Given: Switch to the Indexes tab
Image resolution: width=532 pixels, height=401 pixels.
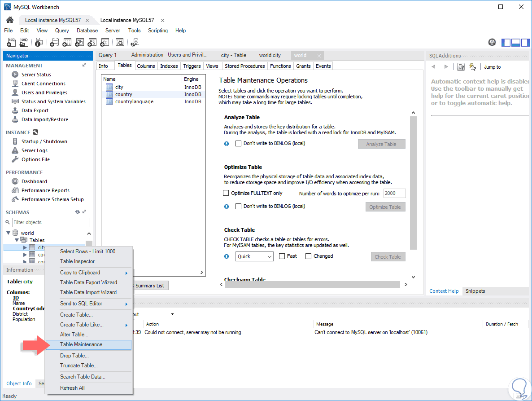Looking at the screenshot, I should coord(169,66).
